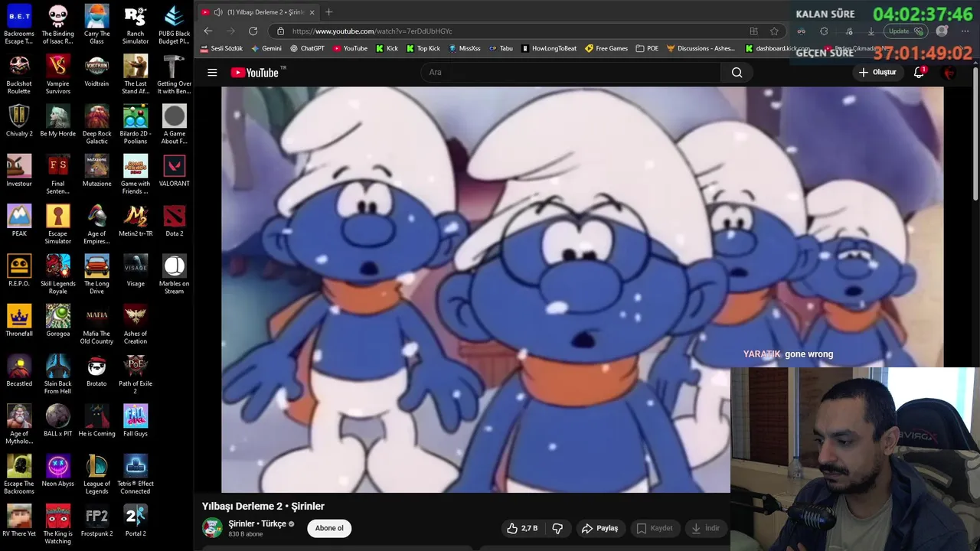Open YouTube hamburger guide menu
Viewport: 980px width, 551px height.
click(x=212, y=72)
